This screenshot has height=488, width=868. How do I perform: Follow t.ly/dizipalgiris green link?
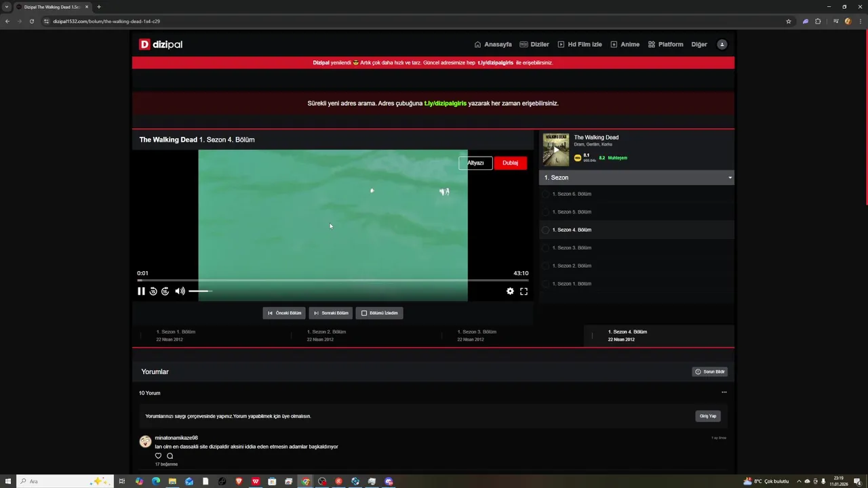[446, 104]
